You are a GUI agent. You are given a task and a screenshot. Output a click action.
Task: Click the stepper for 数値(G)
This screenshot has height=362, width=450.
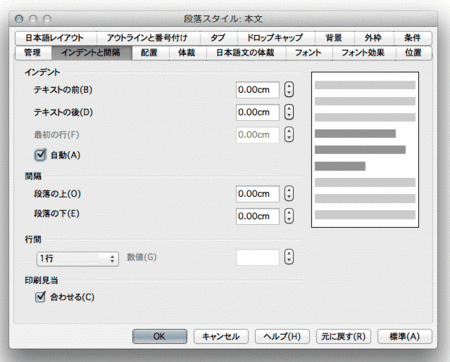click(289, 257)
